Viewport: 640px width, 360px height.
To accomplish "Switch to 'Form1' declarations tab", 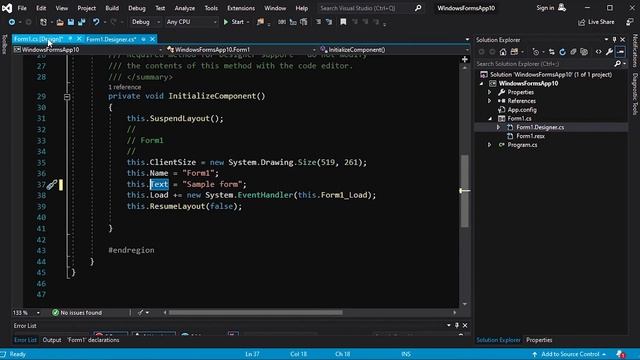I will click(x=93, y=340).
